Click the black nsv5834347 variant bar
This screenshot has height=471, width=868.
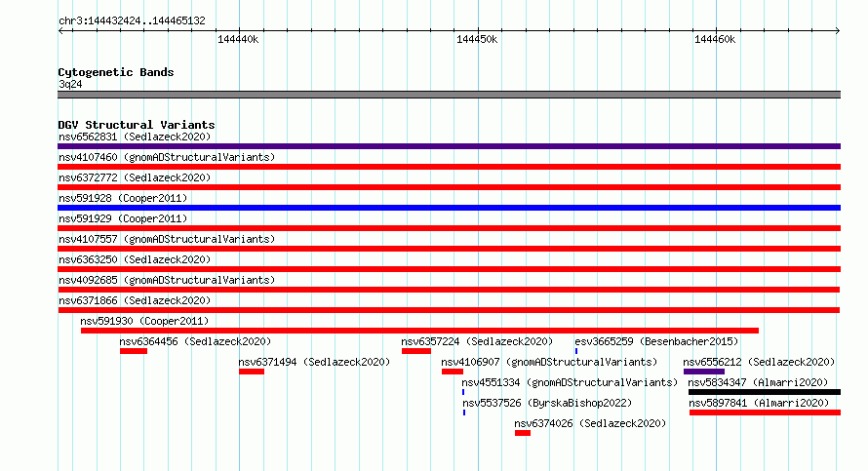[x=765, y=392]
